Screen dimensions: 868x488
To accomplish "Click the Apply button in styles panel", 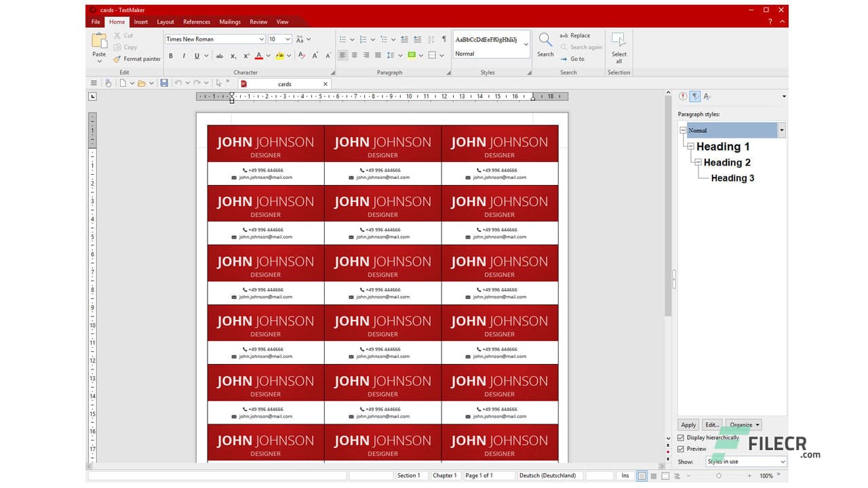I will [688, 425].
